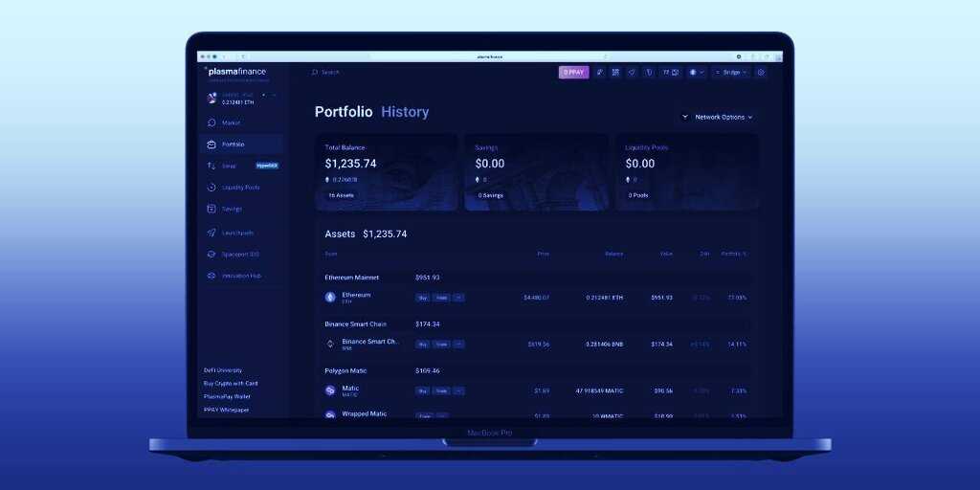Open Buy Crypto with Card link

[x=231, y=384]
